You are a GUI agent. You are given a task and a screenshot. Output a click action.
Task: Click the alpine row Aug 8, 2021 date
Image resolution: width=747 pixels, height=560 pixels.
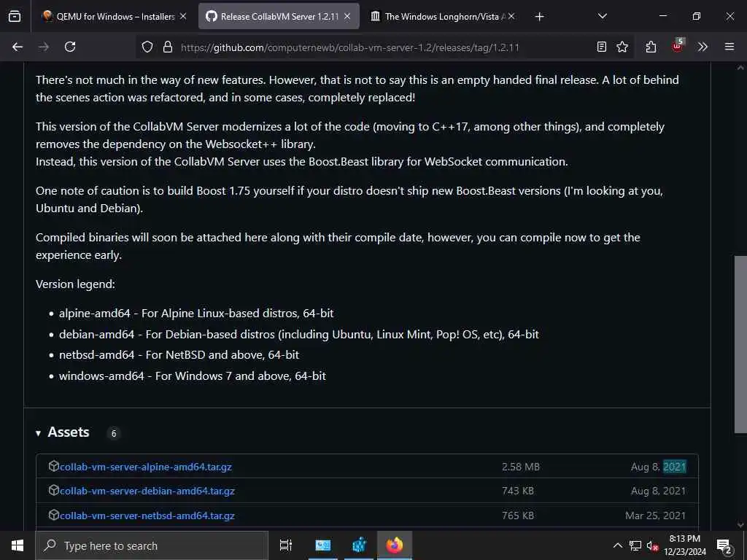pos(659,467)
